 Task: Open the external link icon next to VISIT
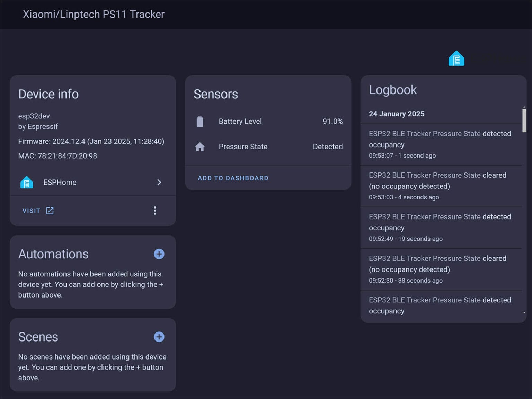click(x=49, y=210)
